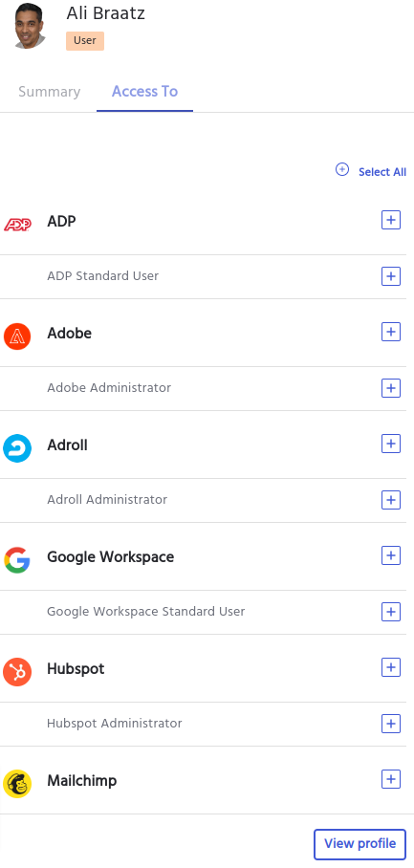Expand the Mailchimp plus box
This screenshot has width=414, height=868.
(x=391, y=779)
